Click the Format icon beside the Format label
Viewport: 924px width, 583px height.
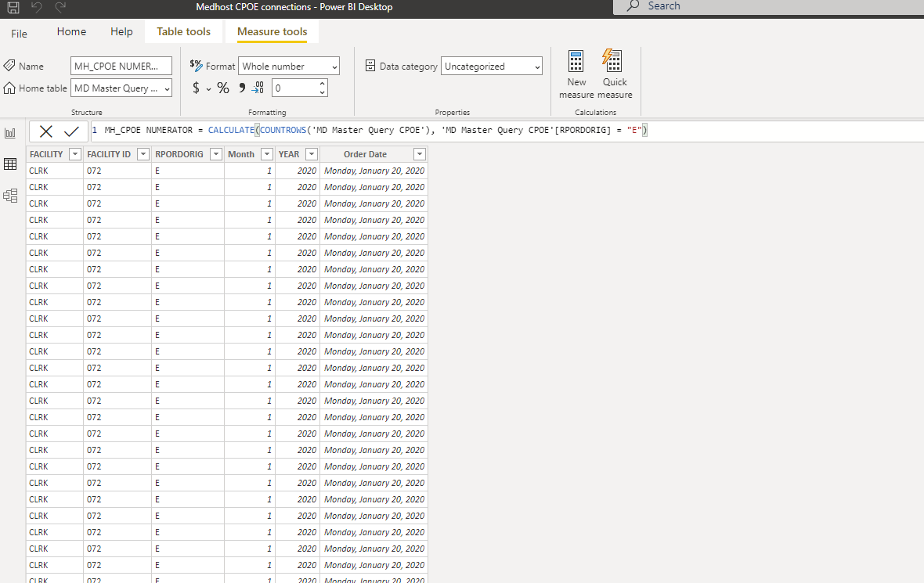[197, 65]
